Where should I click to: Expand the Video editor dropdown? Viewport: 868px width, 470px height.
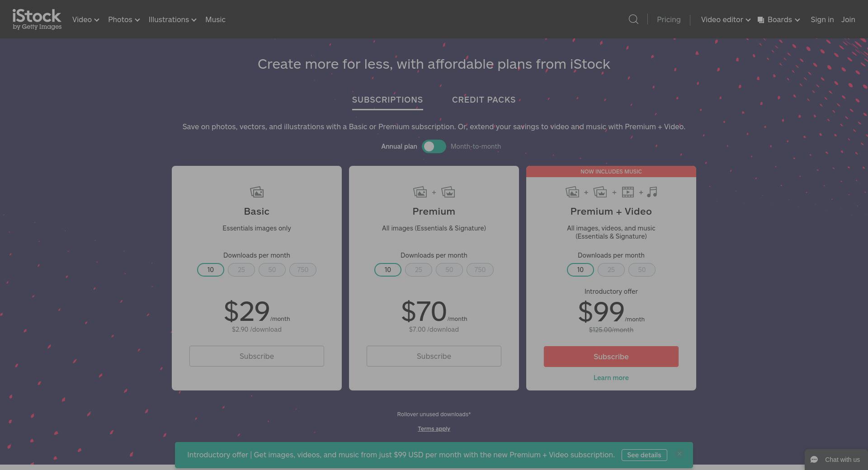click(726, 19)
